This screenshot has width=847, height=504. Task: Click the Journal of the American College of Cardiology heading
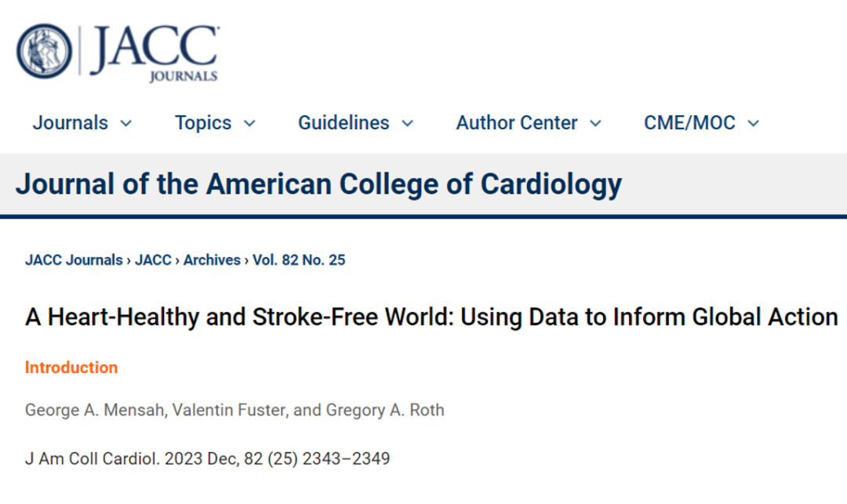[x=318, y=184]
